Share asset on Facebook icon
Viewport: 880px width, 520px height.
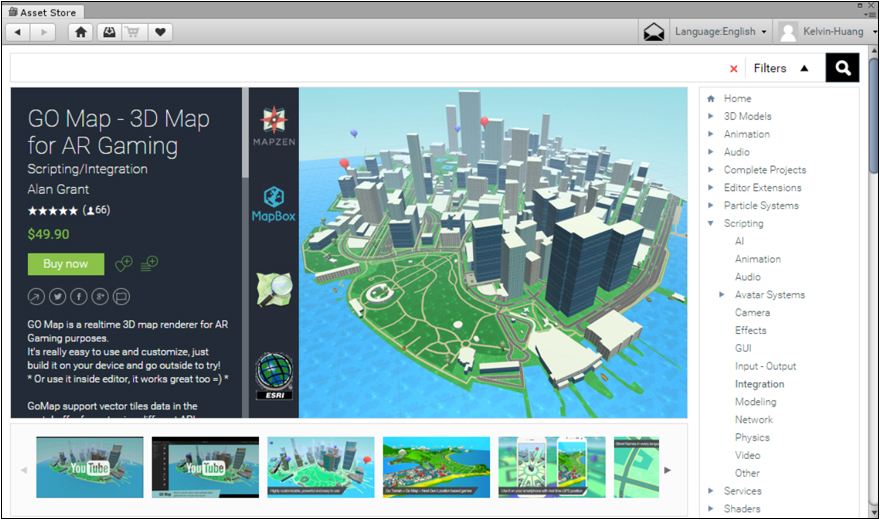tap(79, 296)
